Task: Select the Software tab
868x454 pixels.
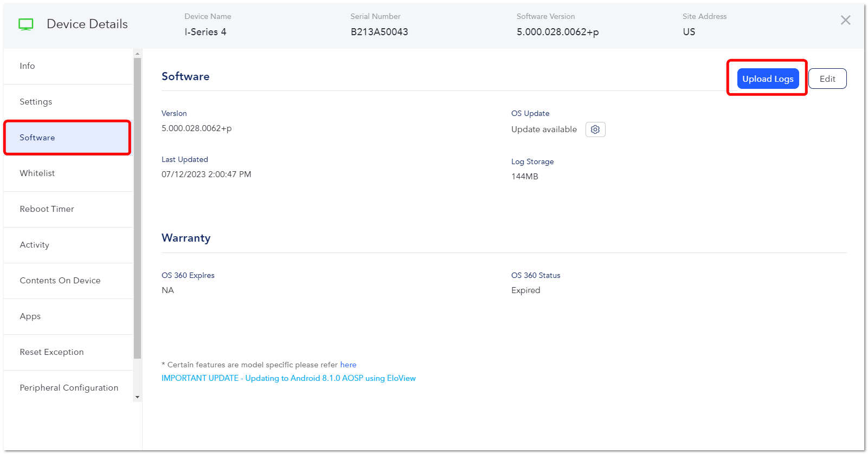Action: coord(67,138)
